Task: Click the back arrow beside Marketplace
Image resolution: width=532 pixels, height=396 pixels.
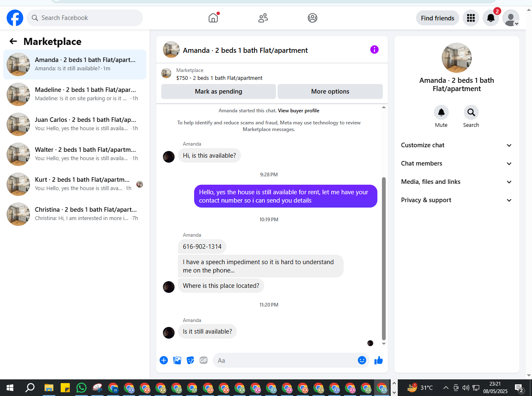Action: pyautogui.click(x=13, y=41)
